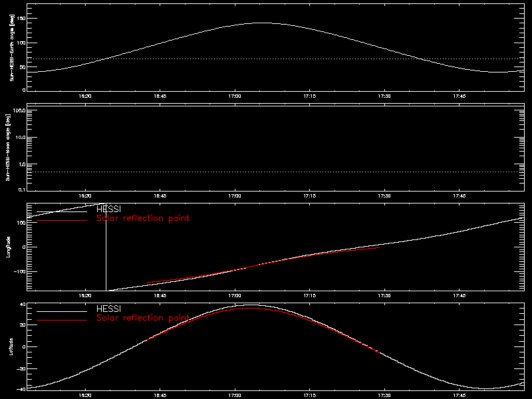This screenshot has height=399, width=532.
Task: Click the white legend line sample in Latitude plot
Action: [x=62, y=311]
